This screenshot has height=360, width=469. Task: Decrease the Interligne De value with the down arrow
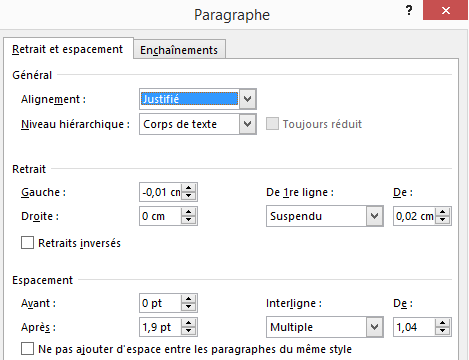click(x=443, y=331)
